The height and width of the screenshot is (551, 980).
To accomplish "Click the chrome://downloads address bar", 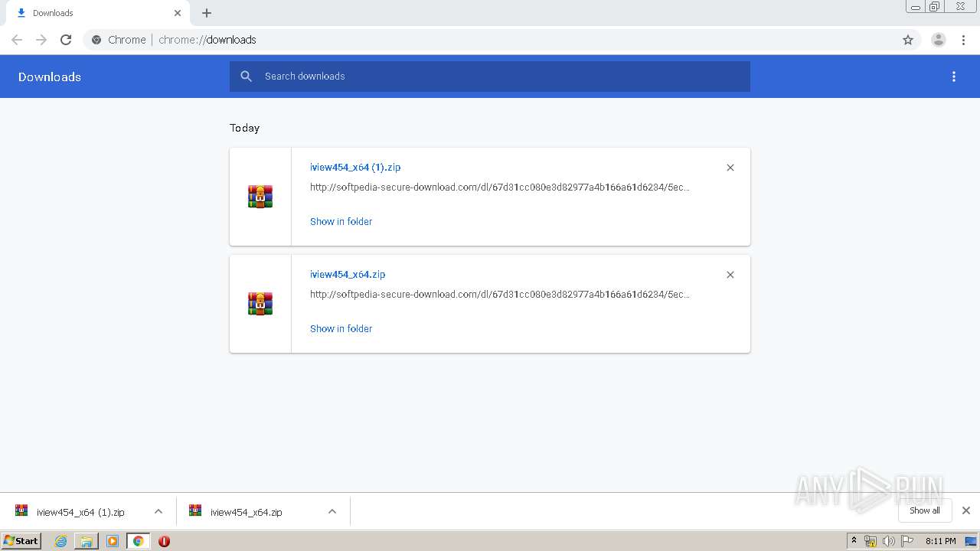I will 490,40.
